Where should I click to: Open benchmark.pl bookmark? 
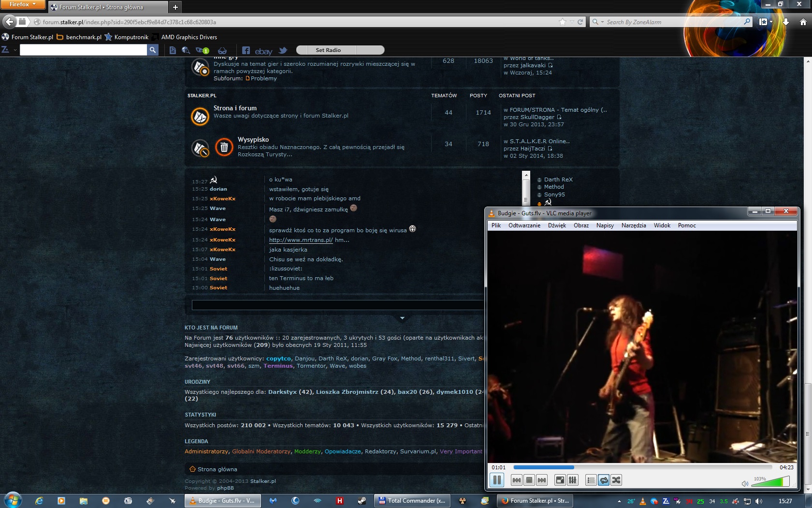(79, 37)
